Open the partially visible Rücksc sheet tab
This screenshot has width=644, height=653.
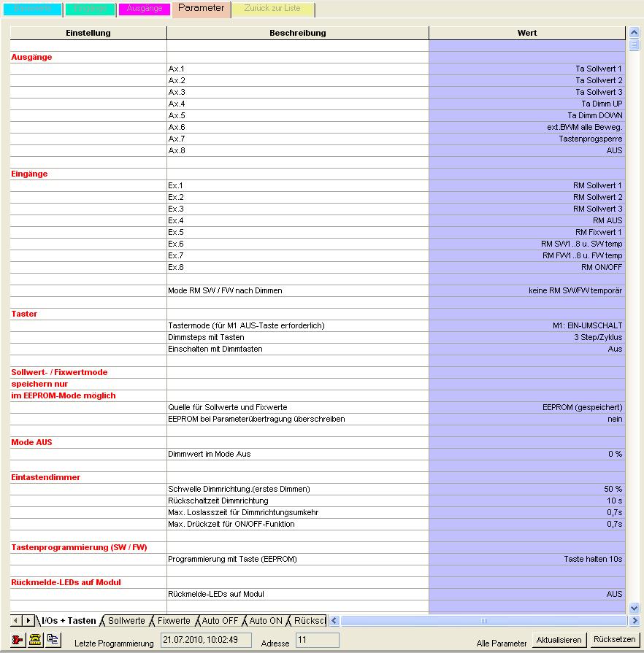[x=309, y=620]
